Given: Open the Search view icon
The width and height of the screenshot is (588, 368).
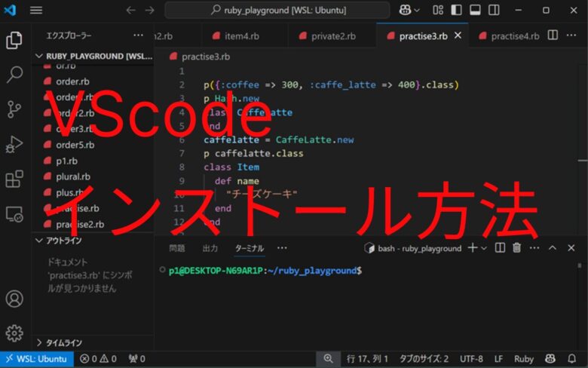Looking at the screenshot, I should pos(14,75).
